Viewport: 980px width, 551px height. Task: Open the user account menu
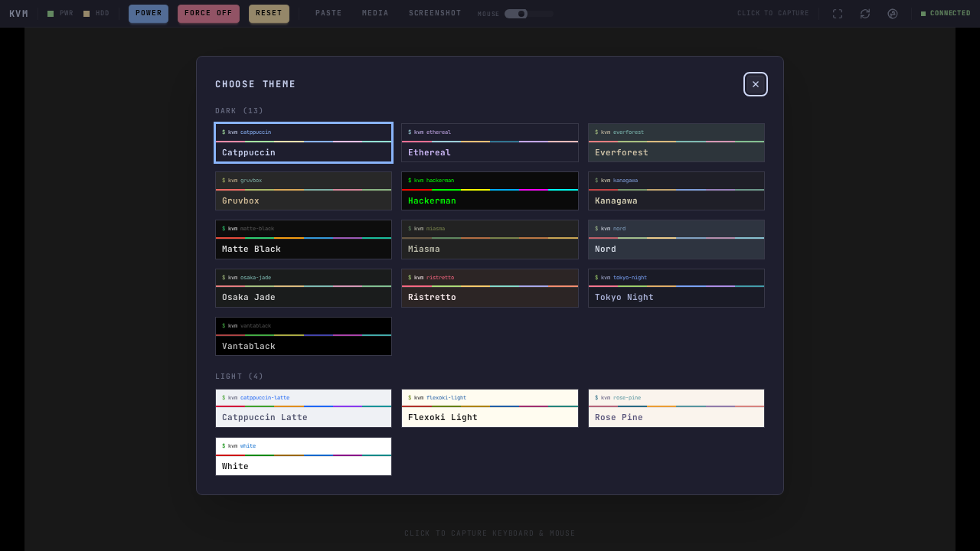(x=893, y=13)
